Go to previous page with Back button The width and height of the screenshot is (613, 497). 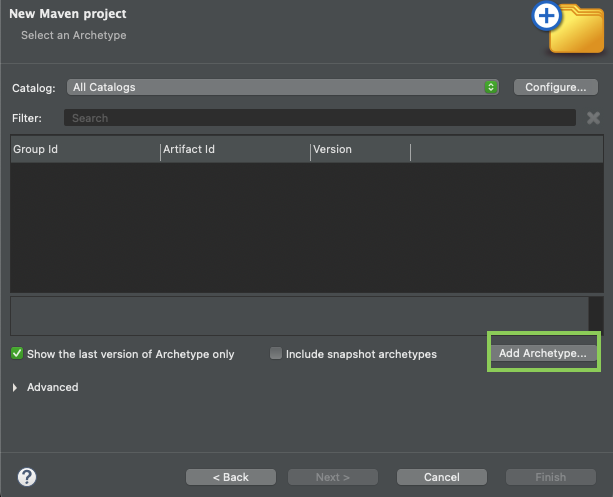pyautogui.click(x=231, y=477)
